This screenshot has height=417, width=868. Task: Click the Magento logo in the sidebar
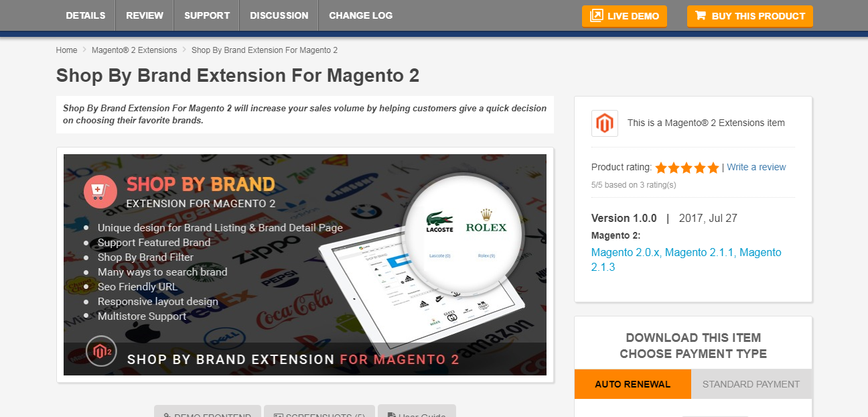pyautogui.click(x=605, y=123)
